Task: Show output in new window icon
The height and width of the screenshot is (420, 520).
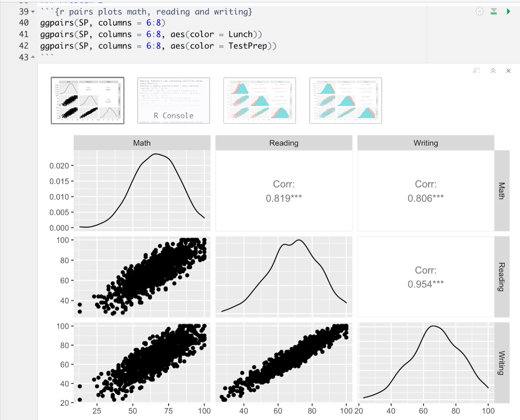Action: click(476, 71)
